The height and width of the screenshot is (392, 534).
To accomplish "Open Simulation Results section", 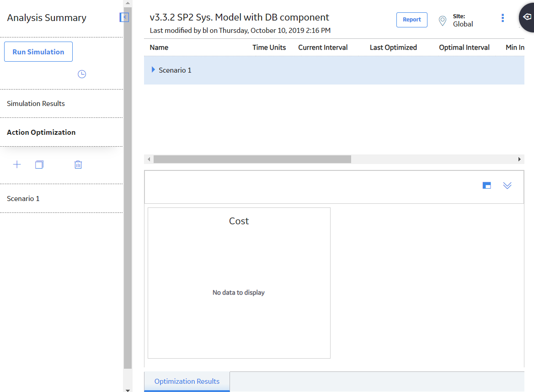I will tap(36, 103).
